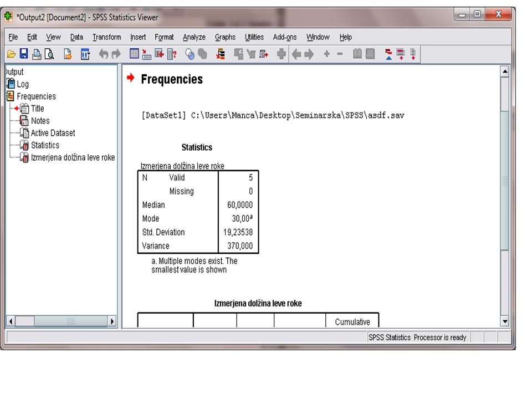
Task: Select Active Dataset in the outline
Action: pyautogui.click(x=53, y=133)
